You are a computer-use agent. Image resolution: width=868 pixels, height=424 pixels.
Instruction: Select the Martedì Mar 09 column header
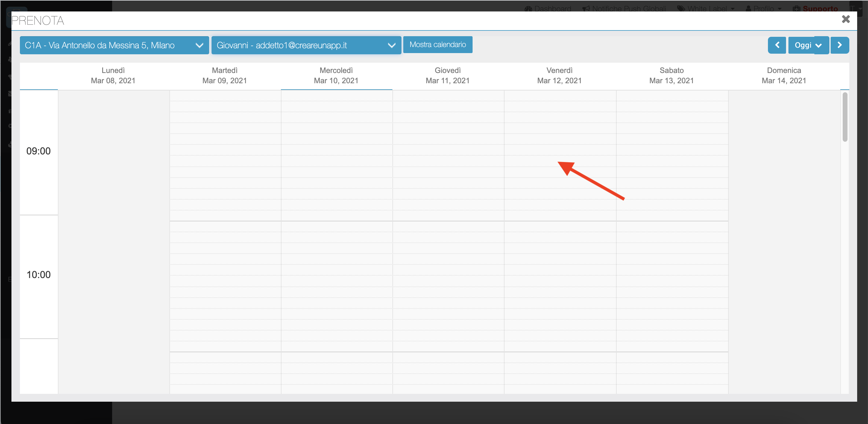[x=225, y=75]
